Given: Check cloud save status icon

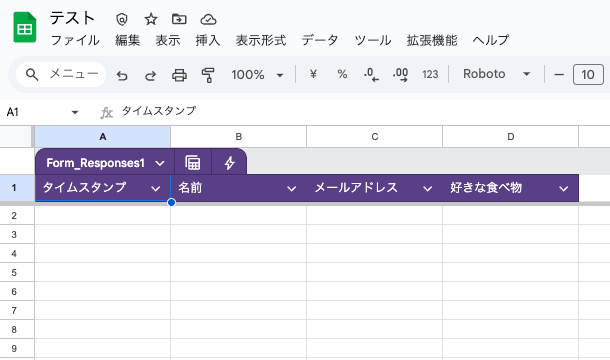Looking at the screenshot, I should pyautogui.click(x=208, y=19).
